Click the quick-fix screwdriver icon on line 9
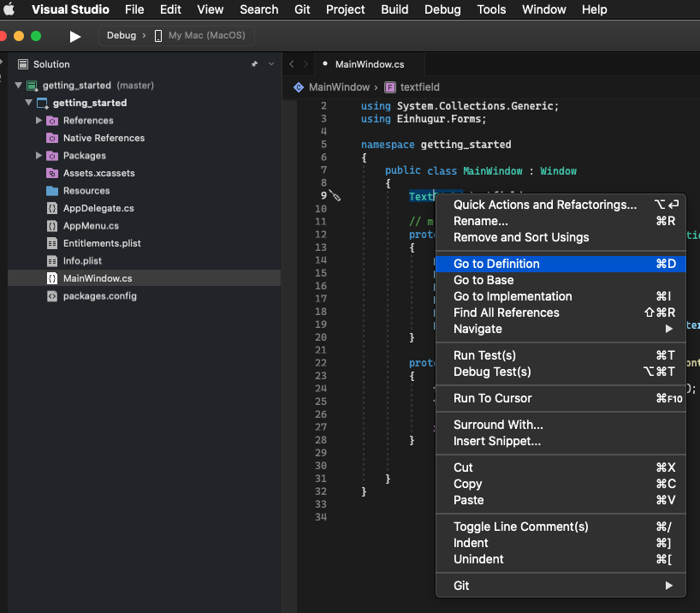This screenshot has width=700, height=613. coord(335,195)
